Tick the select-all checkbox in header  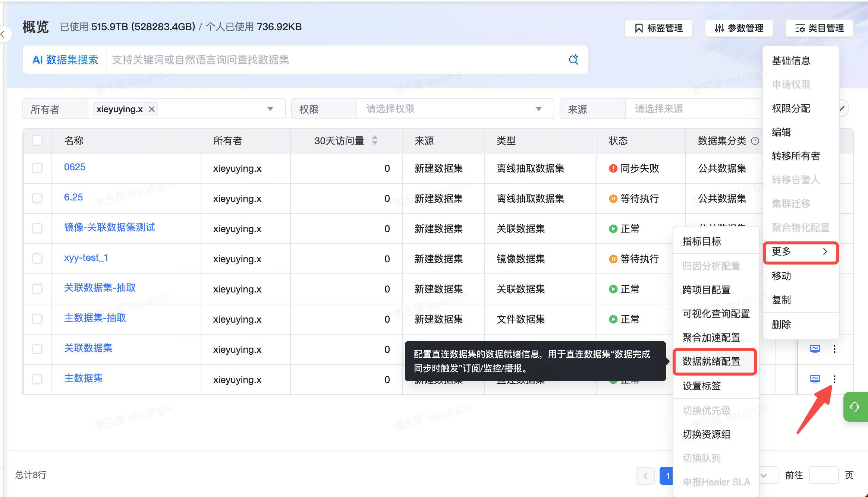point(37,140)
